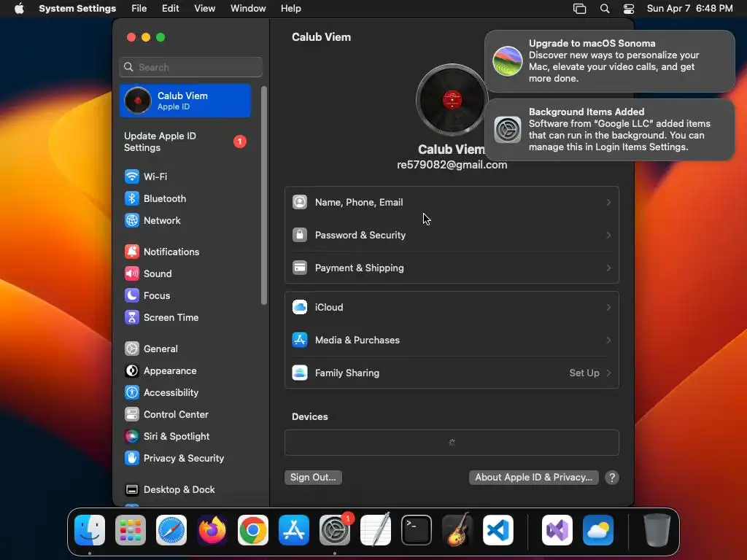
Task: Open Notifications settings
Action: pyautogui.click(x=162, y=252)
